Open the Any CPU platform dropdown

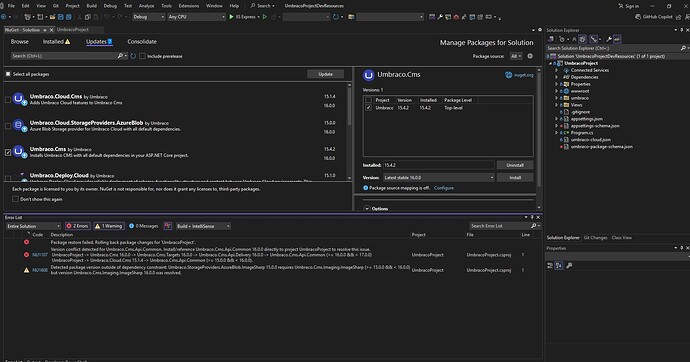196,17
